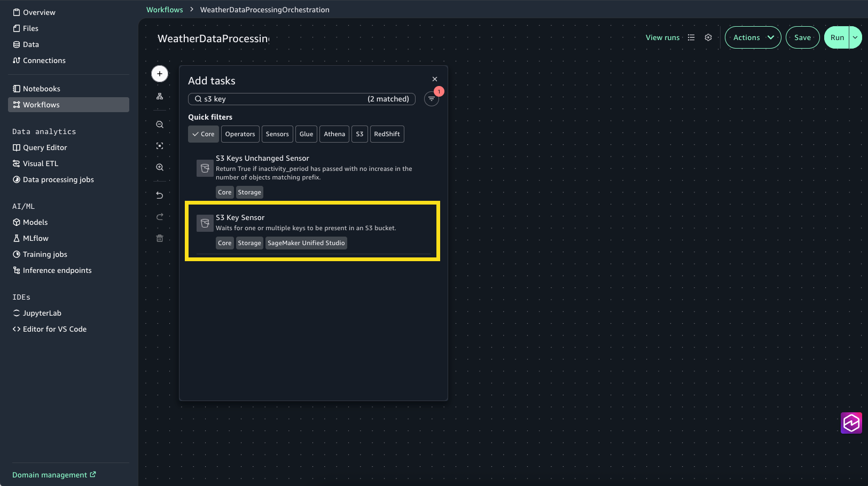Screen dimensions: 868x486
Task: Click the add task plus icon
Action: coord(160,74)
